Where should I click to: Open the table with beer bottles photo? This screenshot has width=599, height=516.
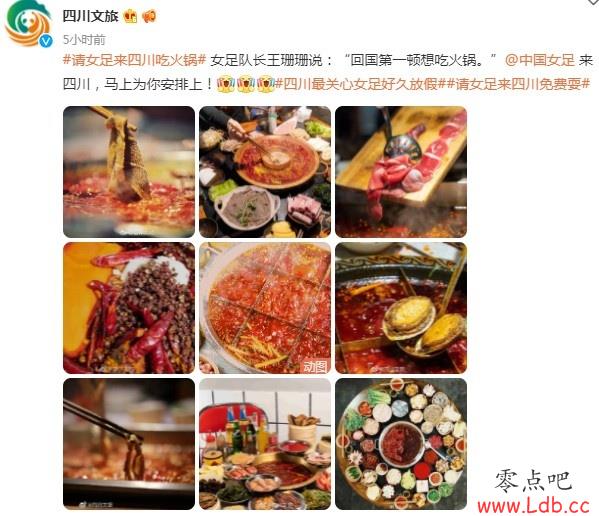(x=265, y=444)
